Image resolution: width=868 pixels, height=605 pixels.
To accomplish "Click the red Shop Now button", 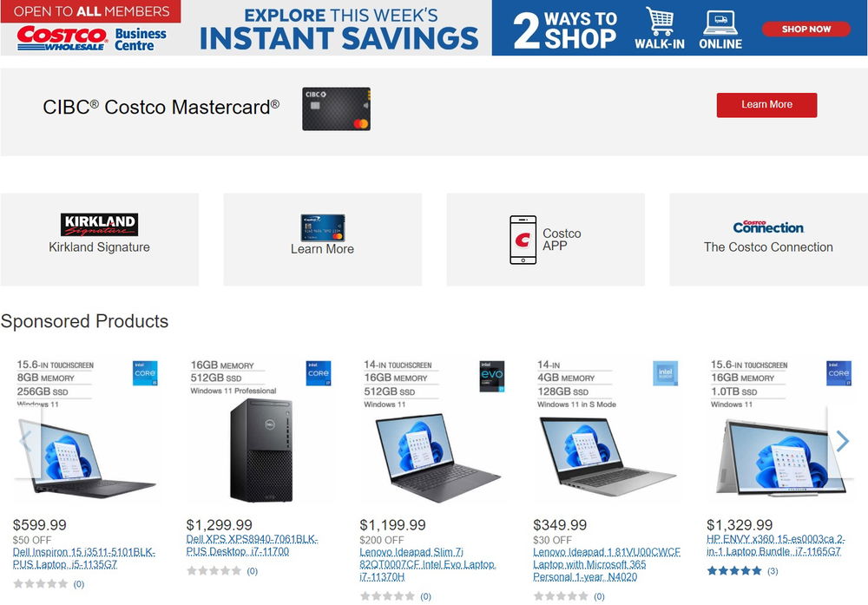I will pos(806,29).
